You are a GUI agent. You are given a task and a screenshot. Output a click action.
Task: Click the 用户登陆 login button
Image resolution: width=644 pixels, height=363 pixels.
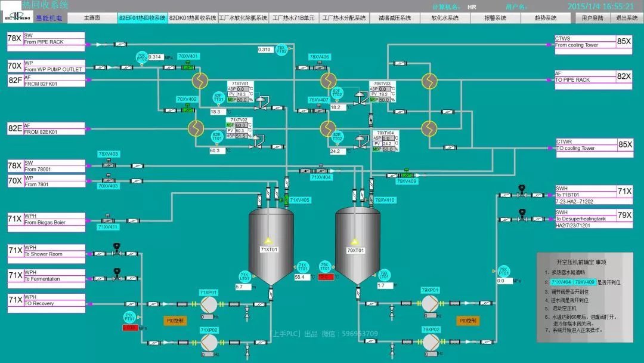pos(592,18)
